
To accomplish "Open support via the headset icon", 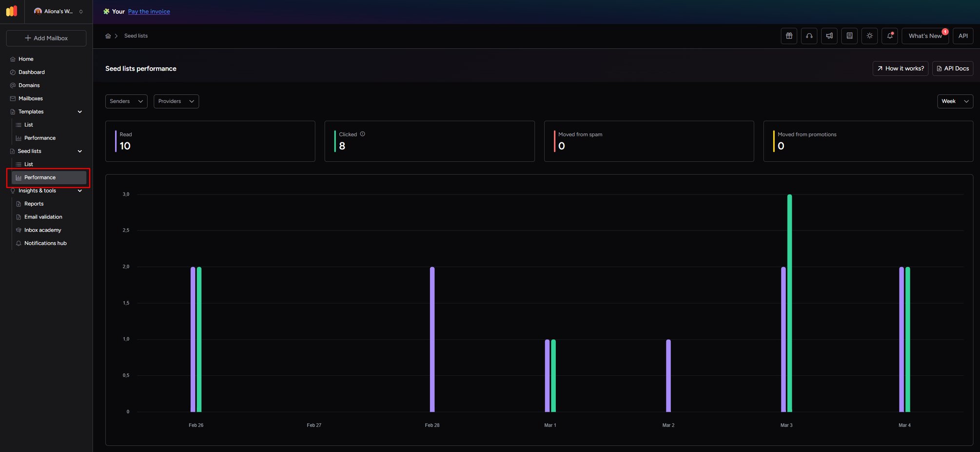I will pyautogui.click(x=809, y=36).
